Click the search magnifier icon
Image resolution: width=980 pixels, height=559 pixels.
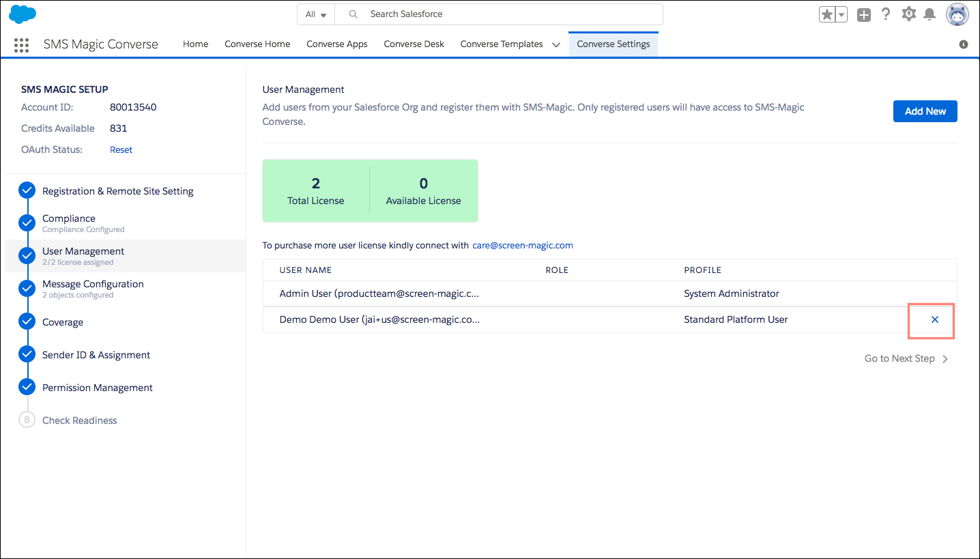(354, 14)
